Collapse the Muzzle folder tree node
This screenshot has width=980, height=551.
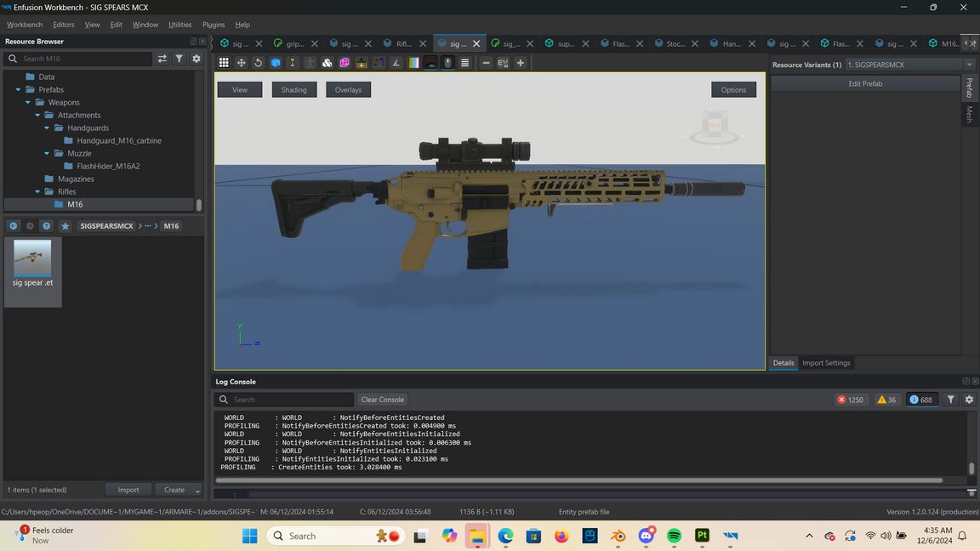click(47, 153)
